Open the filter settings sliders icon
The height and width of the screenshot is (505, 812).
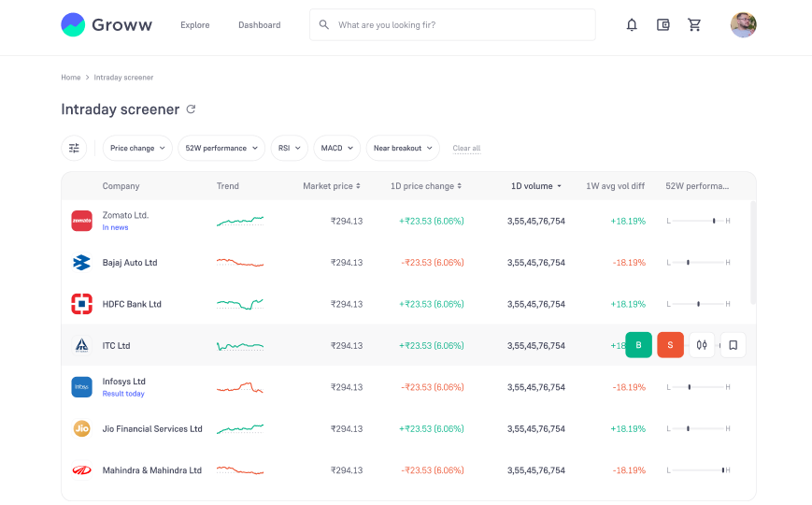pos(74,148)
